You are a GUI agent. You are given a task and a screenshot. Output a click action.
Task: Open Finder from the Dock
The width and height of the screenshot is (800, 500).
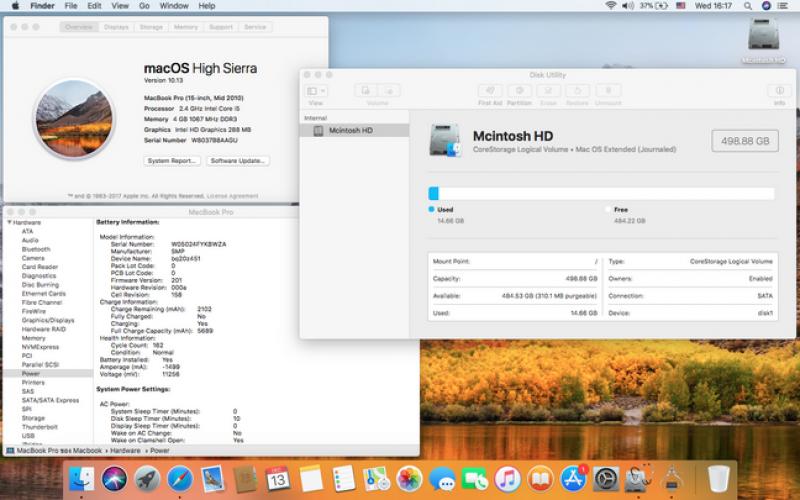82,479
